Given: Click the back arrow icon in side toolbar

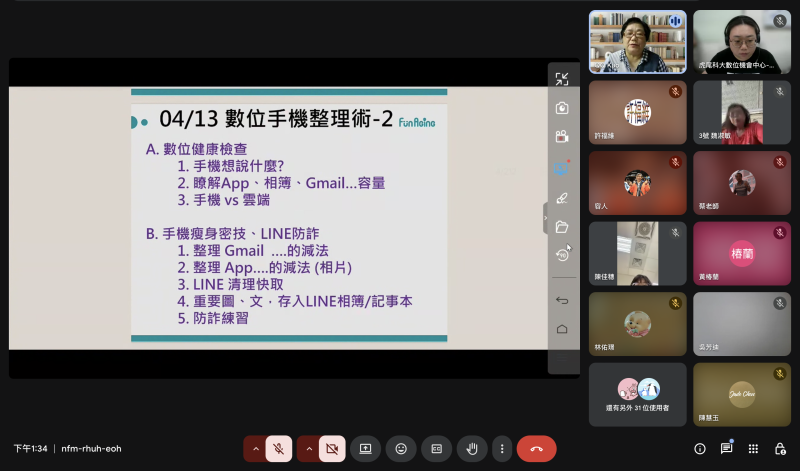Looking at the screenshot, I should [x=562, y=300].
